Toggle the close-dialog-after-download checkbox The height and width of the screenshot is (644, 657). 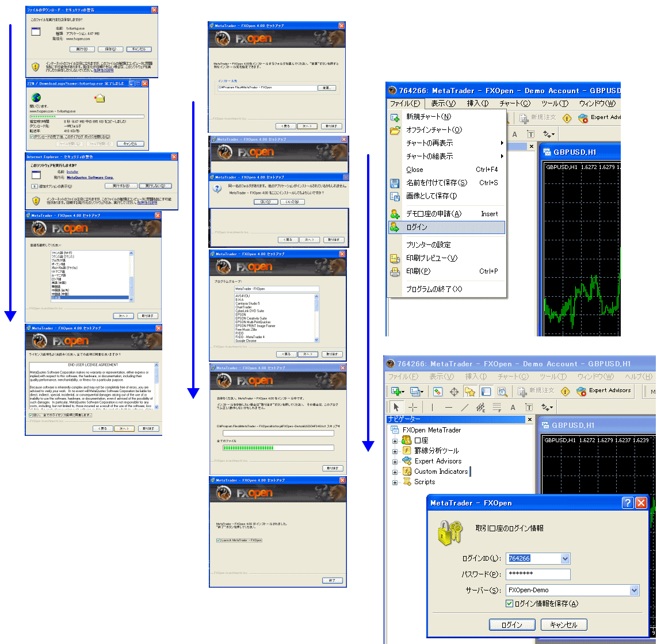[32, 136]
